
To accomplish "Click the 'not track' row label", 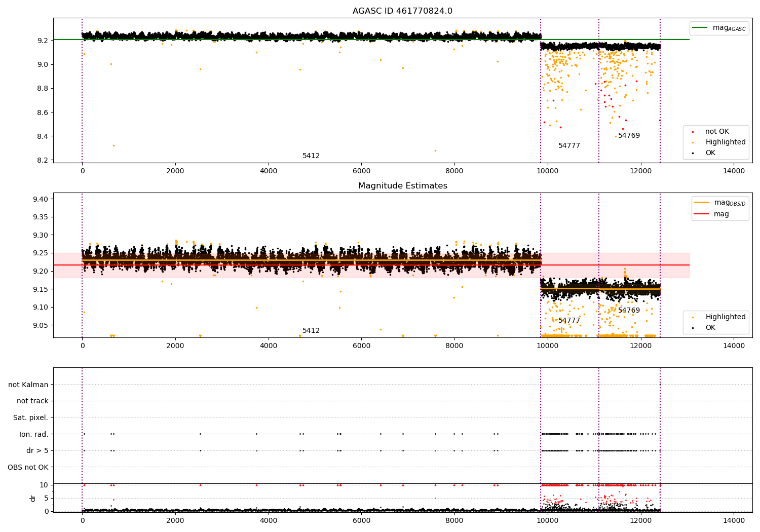I will 32,401.
